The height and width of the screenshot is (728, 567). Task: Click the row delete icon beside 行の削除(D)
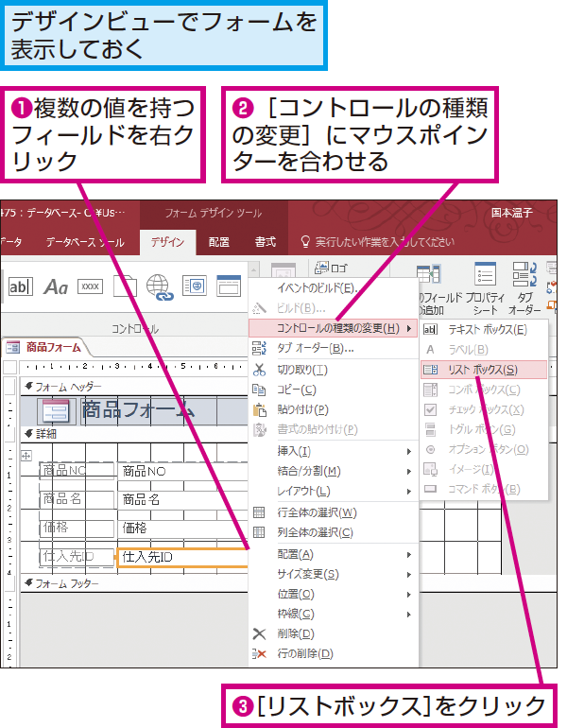pos(259,653)
